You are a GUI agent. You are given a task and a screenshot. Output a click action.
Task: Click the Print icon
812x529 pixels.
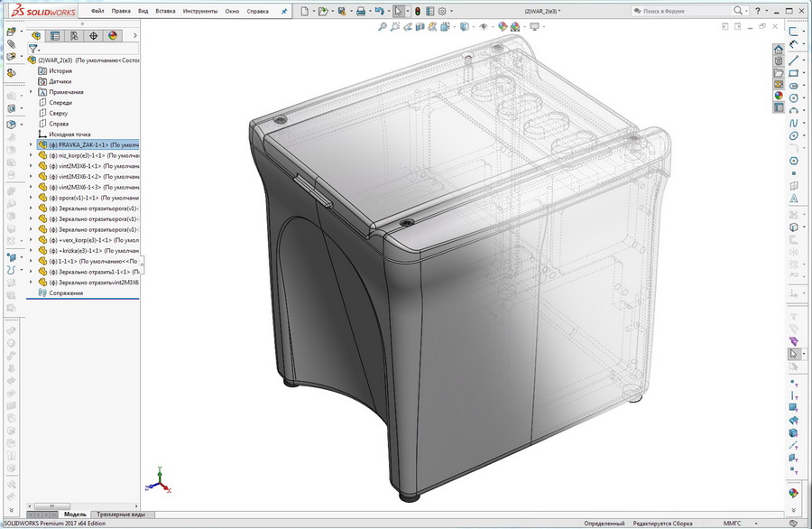click(361, 11)
